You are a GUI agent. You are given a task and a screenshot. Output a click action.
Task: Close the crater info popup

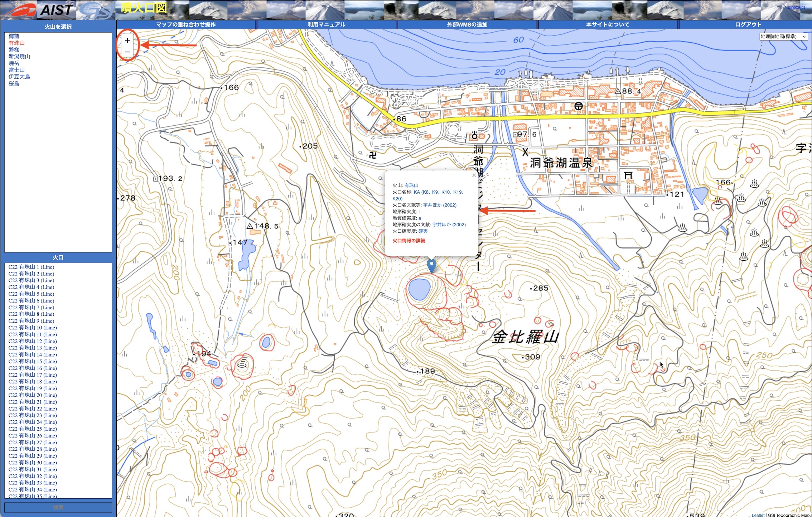point(474,175)
